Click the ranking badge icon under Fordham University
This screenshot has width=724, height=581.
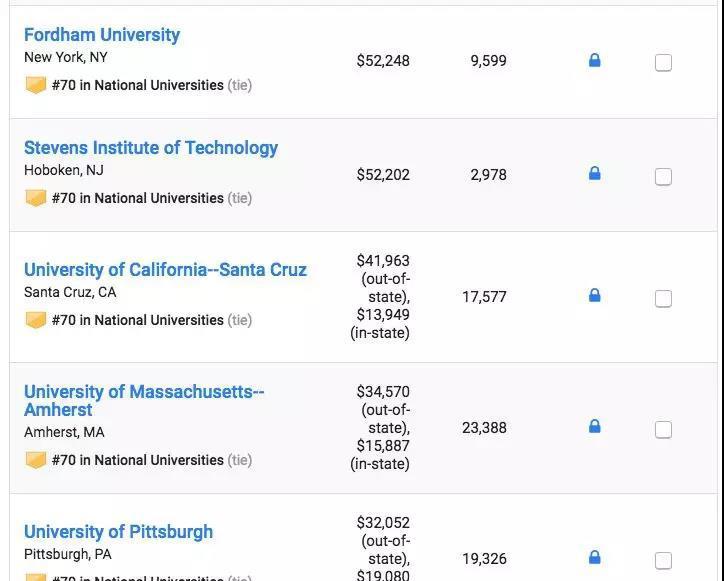pos(36,85)
